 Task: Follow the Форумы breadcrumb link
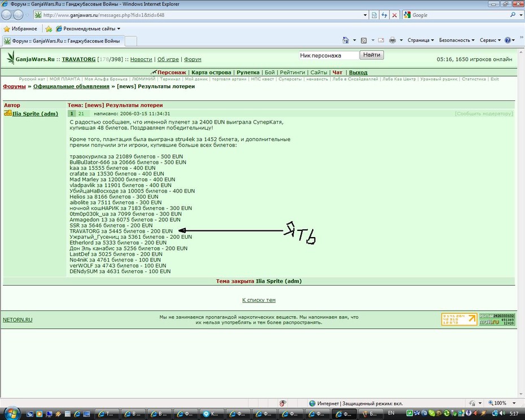15,86
